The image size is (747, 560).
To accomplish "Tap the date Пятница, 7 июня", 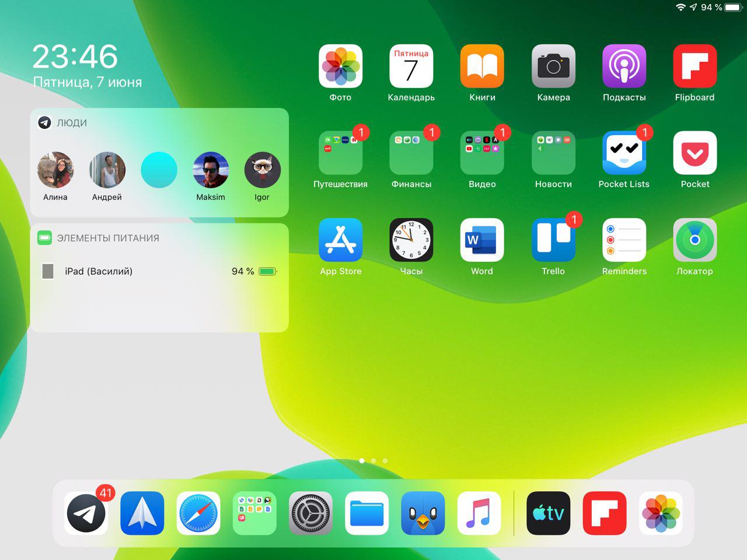I will tap(88, 82).
